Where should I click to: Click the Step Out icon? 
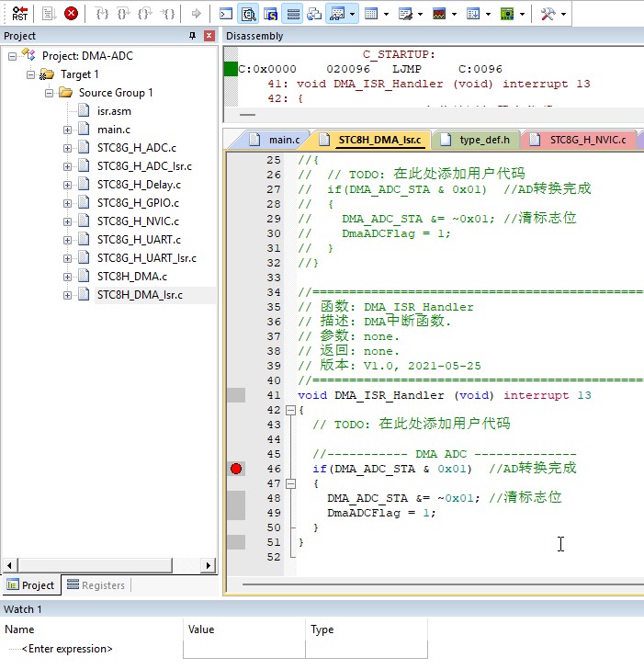coord(145,14)
